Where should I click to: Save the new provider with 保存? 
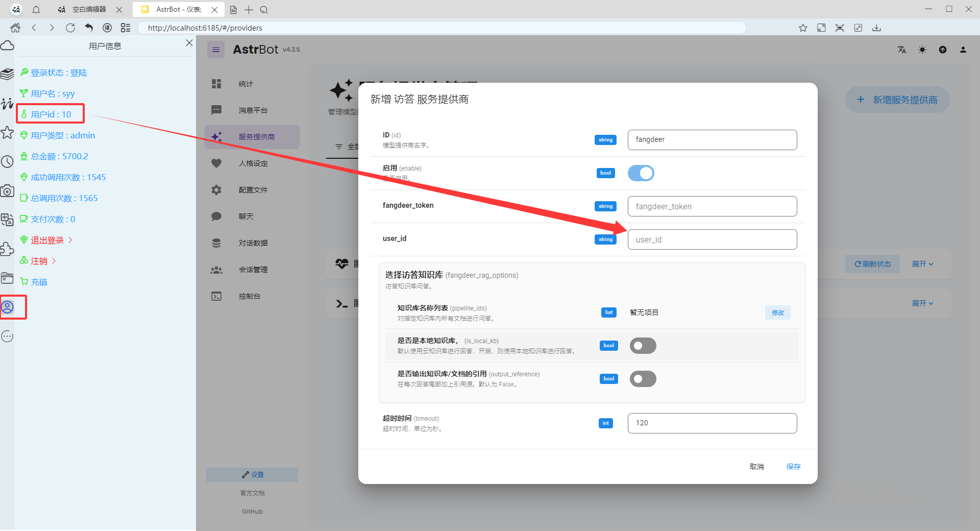tap(793, 466)
